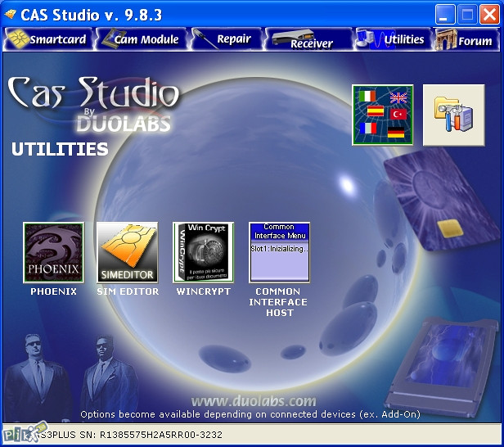Minimize the CAS Studio window

click(x=445, y=15)
